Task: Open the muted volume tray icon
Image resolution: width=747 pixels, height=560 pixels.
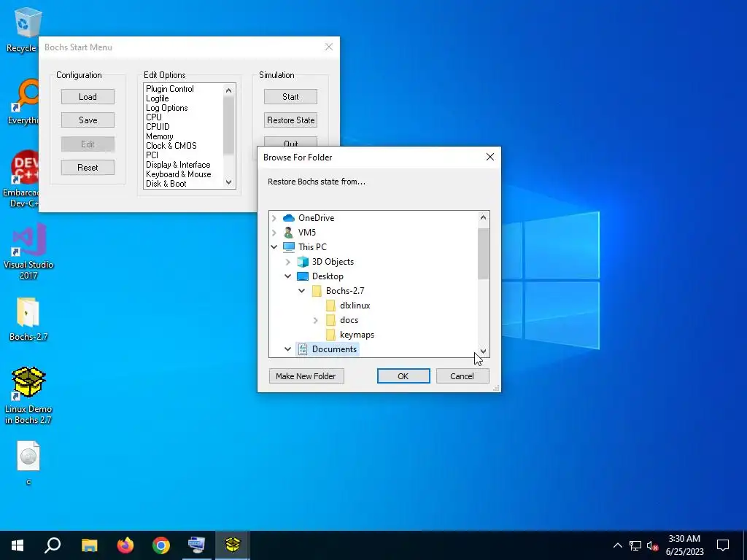Action: coord(652,545)
